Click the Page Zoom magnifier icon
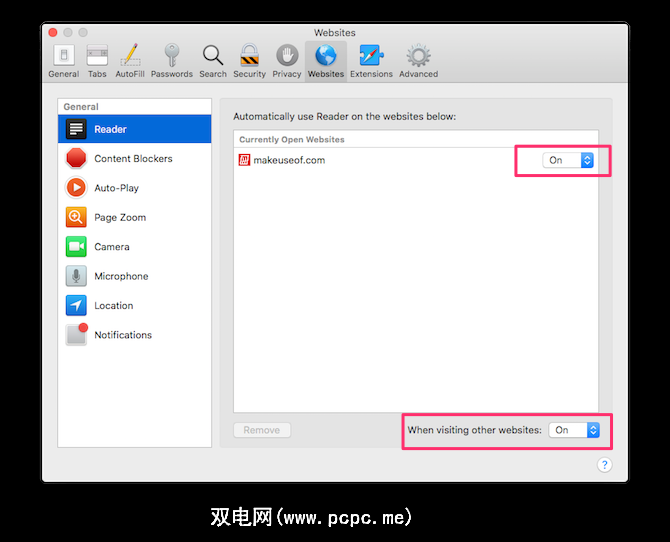Image resolution: width=670 pixels, height=542 pixels. 76,217
